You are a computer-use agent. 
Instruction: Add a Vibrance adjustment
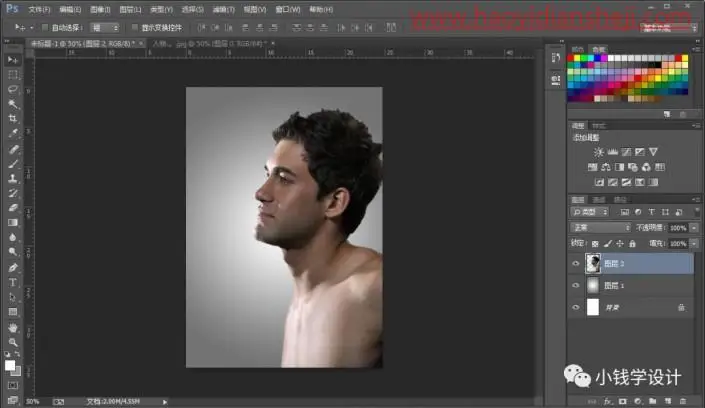pos(653,152)
